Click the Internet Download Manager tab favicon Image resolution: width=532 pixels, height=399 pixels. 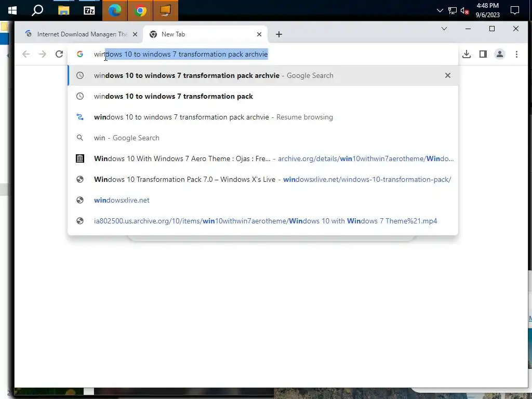[x=29, y=34]
